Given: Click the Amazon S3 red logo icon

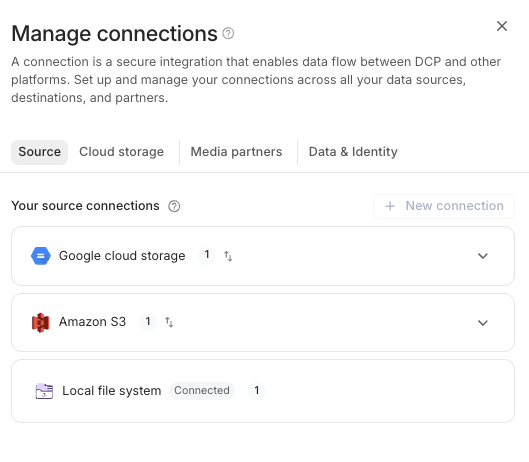Looking at the screenshot, I should (x=41, y=322).
